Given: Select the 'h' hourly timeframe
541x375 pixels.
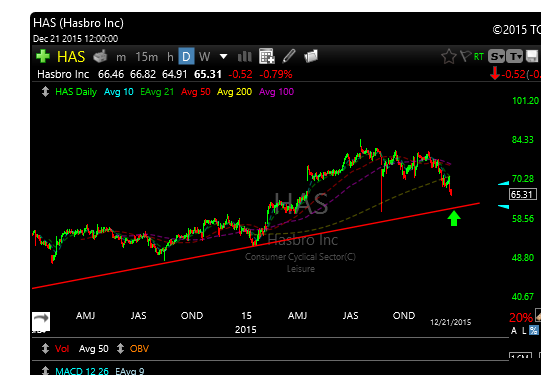Looking at the screenshot, I should coord(170,57).
